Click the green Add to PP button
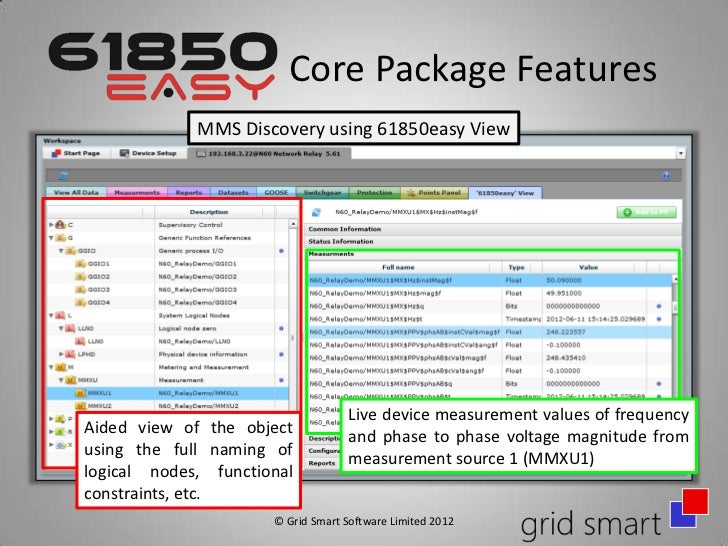The height and width of the screenshot is (546, 728). point(646,212)
